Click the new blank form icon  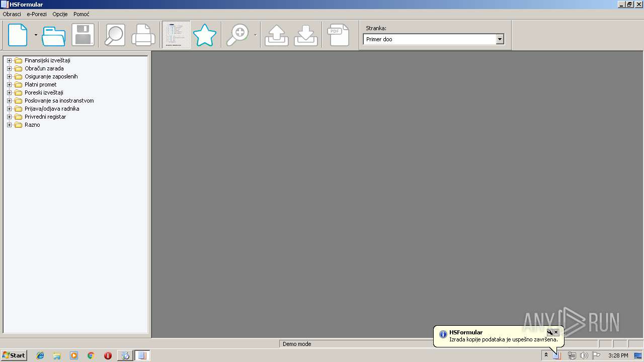coord(18,35)
